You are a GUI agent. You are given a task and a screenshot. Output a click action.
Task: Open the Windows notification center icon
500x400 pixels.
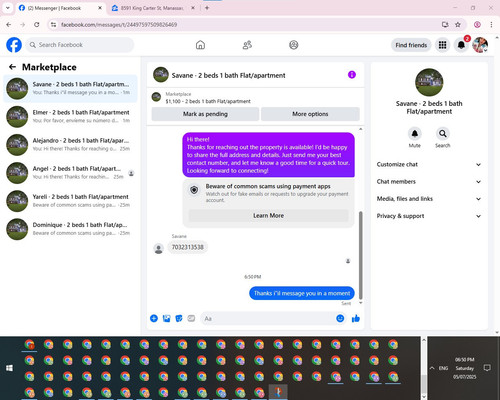click(x=487, y=368)
